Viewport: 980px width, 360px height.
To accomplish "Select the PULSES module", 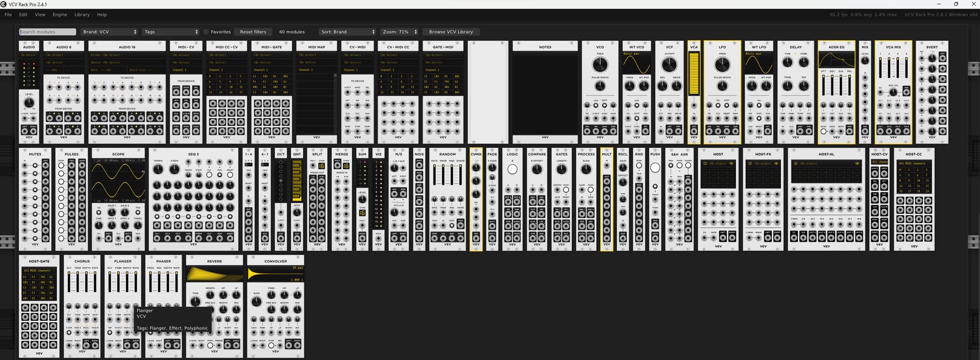I will [x=71, y=199].
